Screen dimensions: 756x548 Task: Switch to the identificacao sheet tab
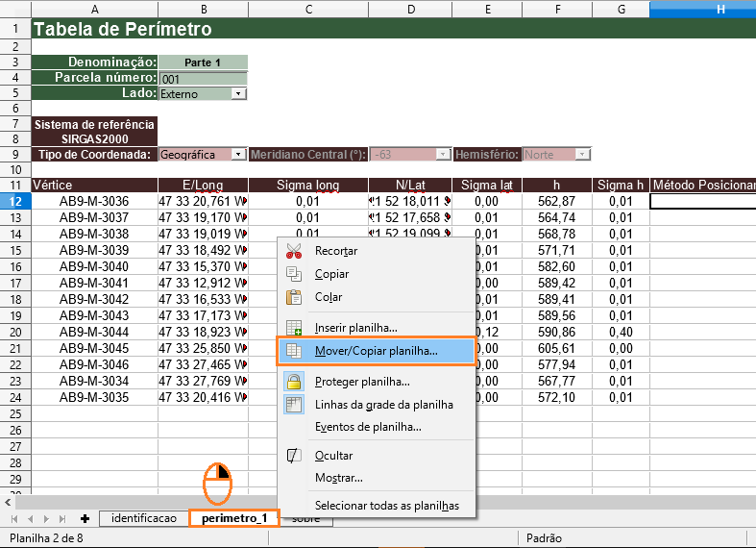pos(143,519)
